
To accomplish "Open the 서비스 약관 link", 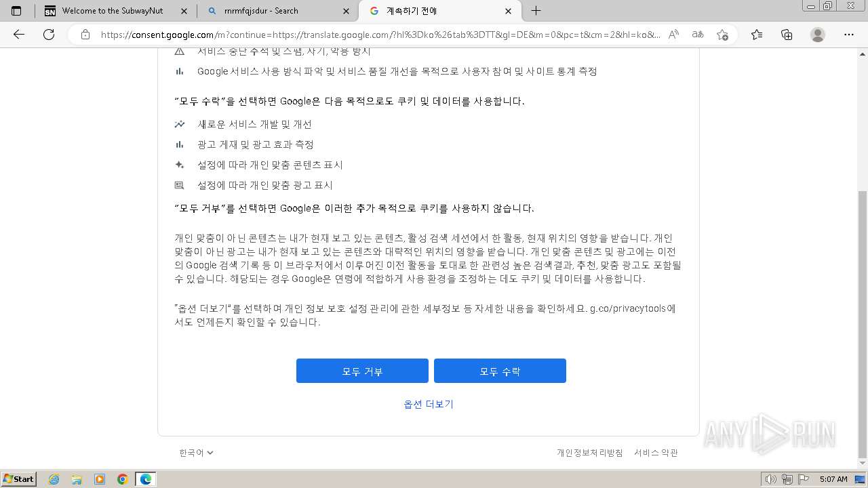I will (656, 453).
